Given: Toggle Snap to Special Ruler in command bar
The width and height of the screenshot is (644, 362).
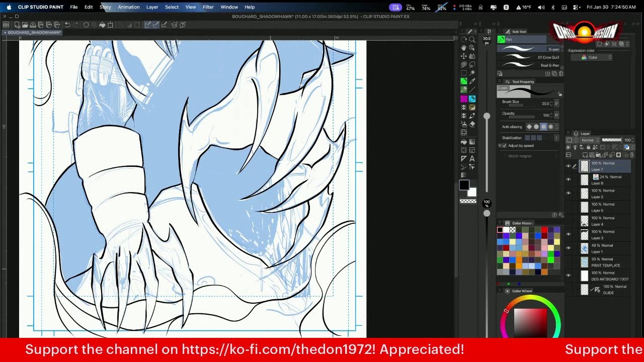Looking at the screenshot, I should (x=155, y=25).
